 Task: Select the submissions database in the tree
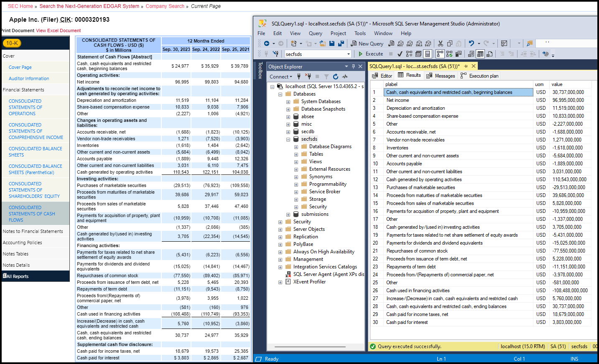point(315,214)
